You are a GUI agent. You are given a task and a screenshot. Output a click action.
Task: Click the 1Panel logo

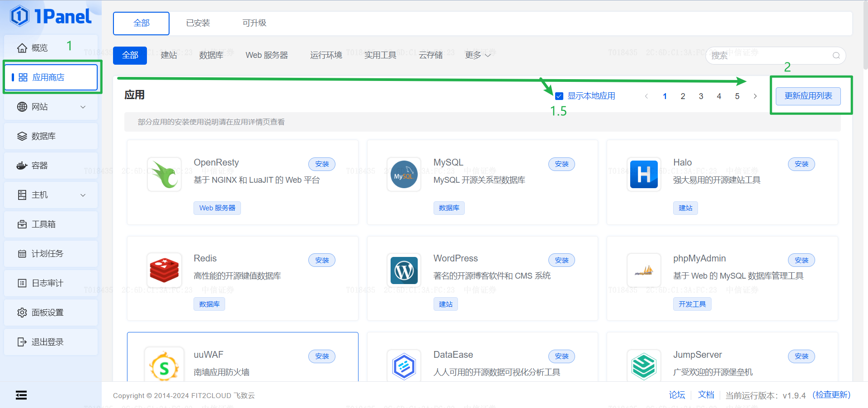point(51,16)
